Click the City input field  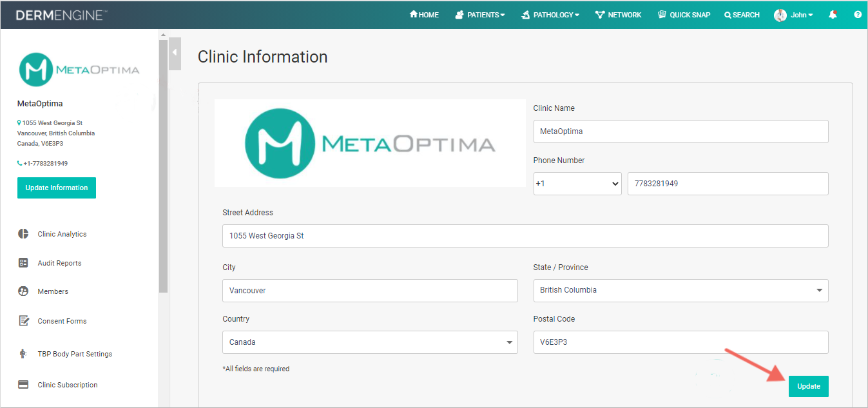coord(370,291)
